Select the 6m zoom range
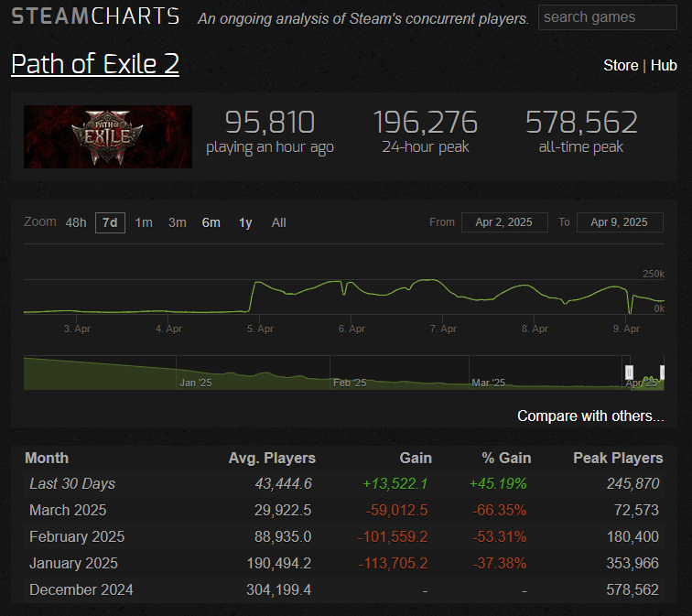This screenshot has height=616, width=692. point(211,222)
